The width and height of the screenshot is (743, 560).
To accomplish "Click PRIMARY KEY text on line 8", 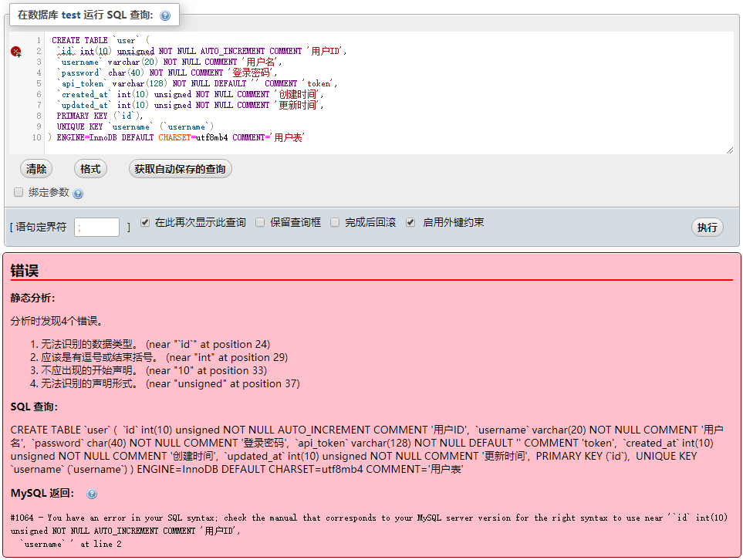I will coord(82,116).
